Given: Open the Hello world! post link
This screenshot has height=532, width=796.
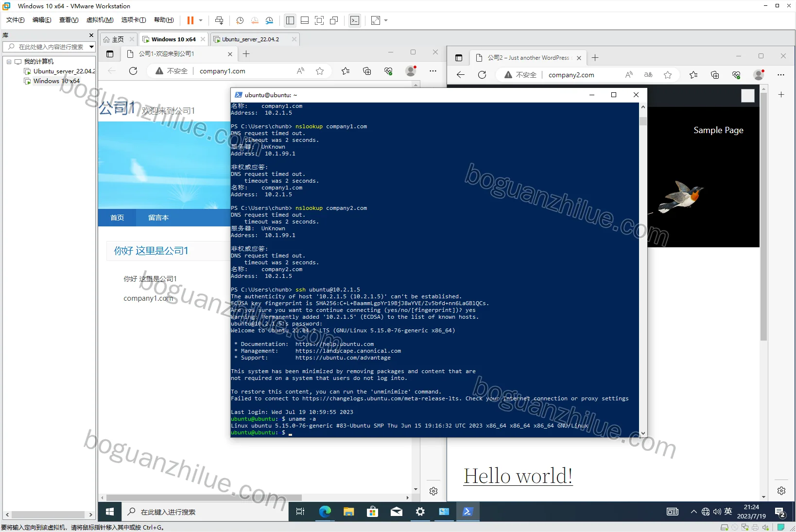Looking at the screenshot, I should tap(518, 476).
